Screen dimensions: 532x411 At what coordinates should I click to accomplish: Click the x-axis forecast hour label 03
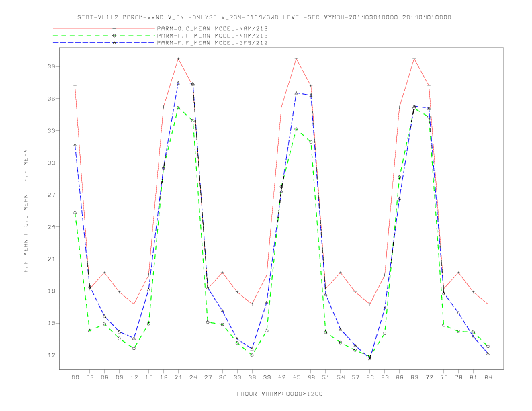click(89, 377)
